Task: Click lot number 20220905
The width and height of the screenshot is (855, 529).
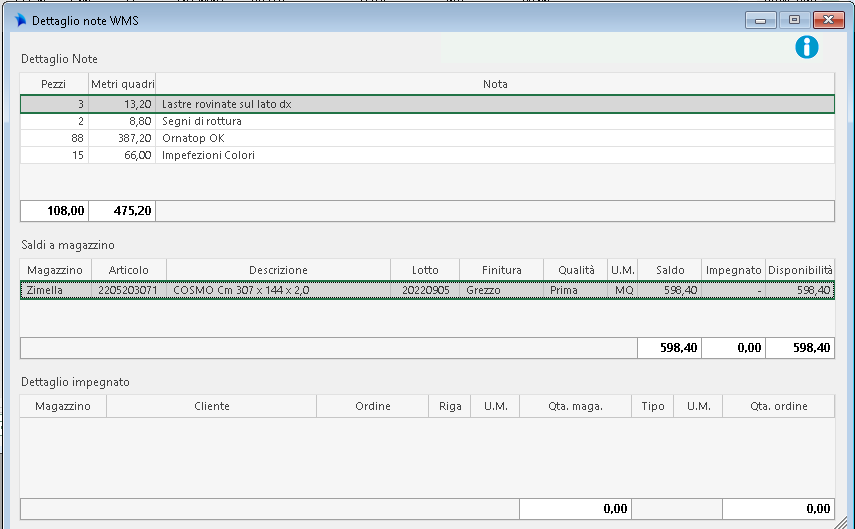Action: pos(425,290)
